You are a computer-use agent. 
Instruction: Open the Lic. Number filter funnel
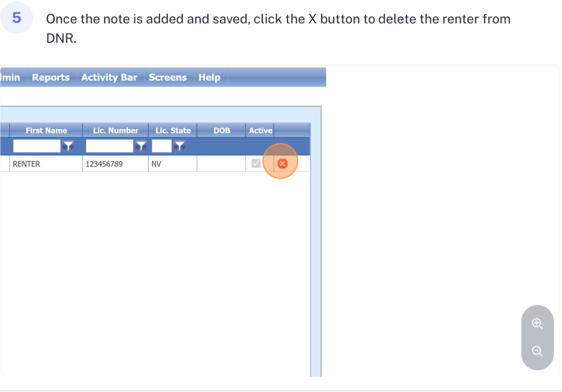pos(141,146)
